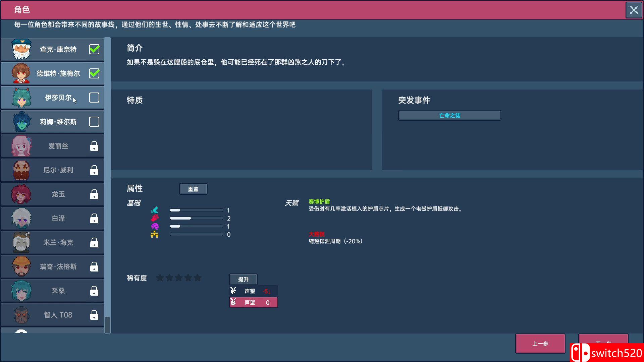The image size is (644, 362).
Task: Uncheck 德维特·施梅尔's green checkmark
Action: (94, 73)
